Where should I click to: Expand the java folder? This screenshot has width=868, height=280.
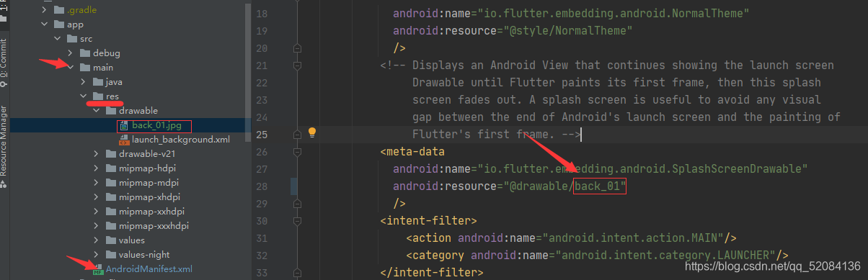(84, 82)
